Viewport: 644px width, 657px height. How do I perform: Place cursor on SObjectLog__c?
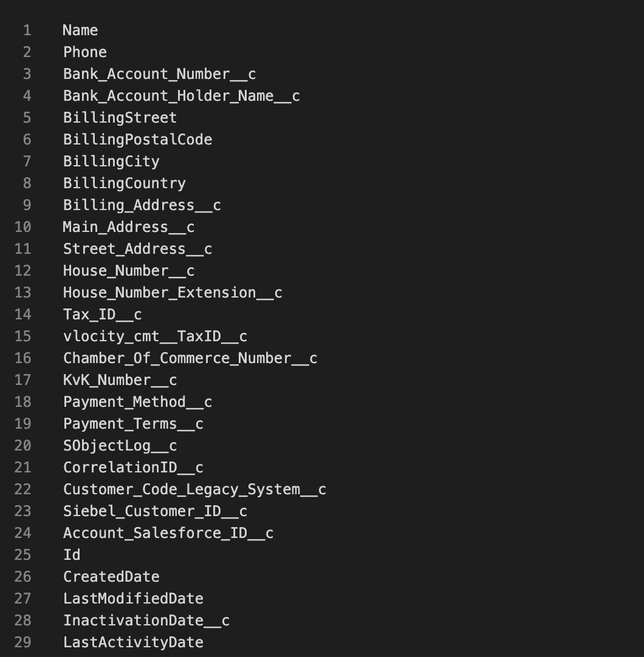(x=120, y=446)
